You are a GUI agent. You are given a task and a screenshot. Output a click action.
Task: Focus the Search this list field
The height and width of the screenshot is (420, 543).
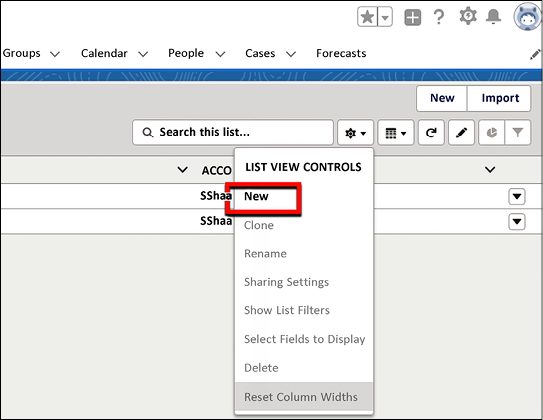pos(233,132)
